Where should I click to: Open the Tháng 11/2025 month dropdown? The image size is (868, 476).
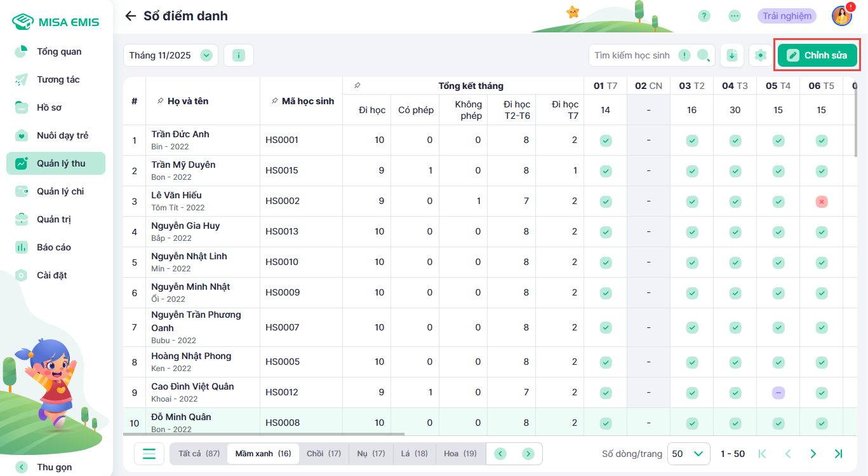[171, 55]
